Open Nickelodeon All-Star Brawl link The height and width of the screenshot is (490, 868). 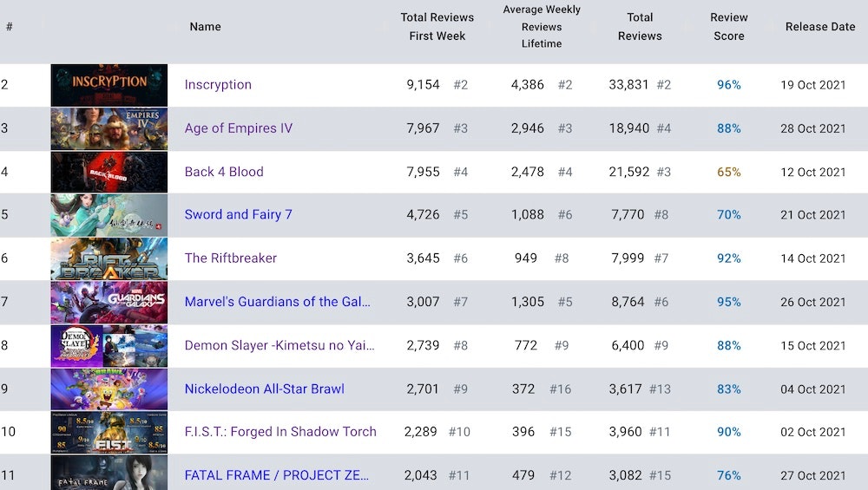[265, 389]
